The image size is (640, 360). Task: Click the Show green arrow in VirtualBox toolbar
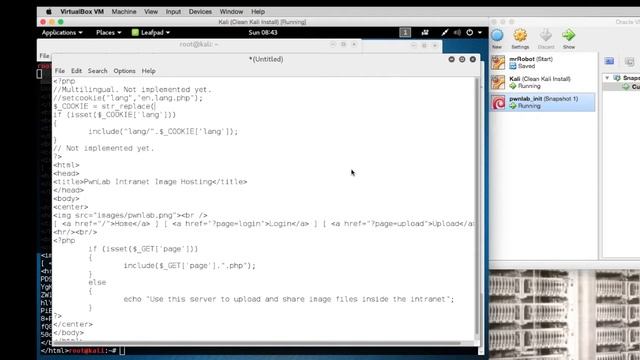click(569, 38)
